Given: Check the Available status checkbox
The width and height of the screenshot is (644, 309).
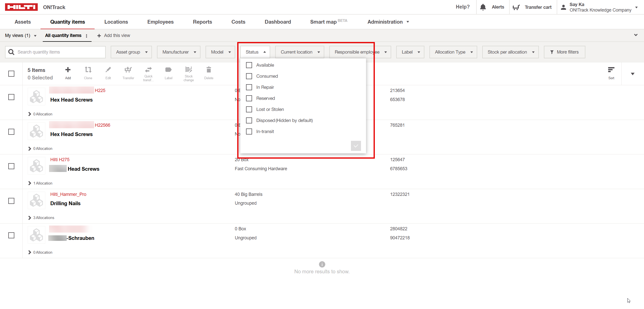Looking at the screenshot, I should coord(249,65).
